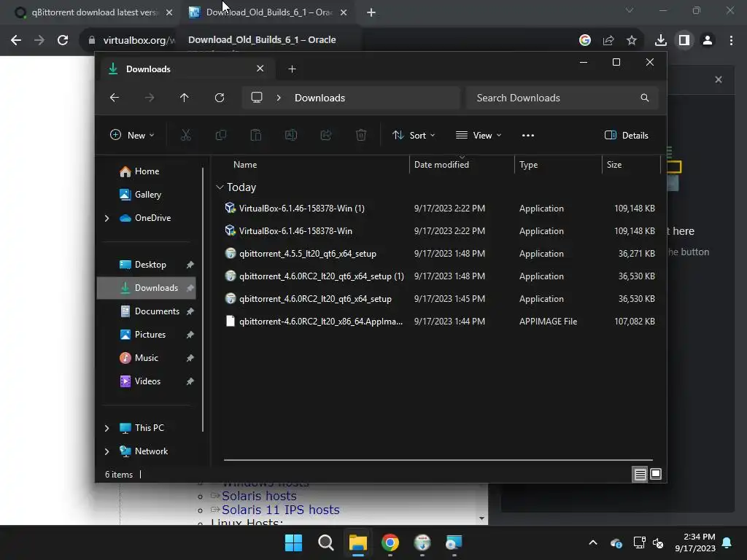Click Solaris hosts link in Chrome page
The image size is (747, 560).
coord(259,496)
